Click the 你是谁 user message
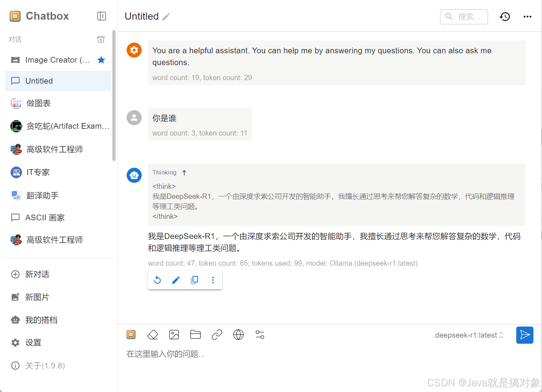This screenshot has height=392, width=542. click(165, 118)
